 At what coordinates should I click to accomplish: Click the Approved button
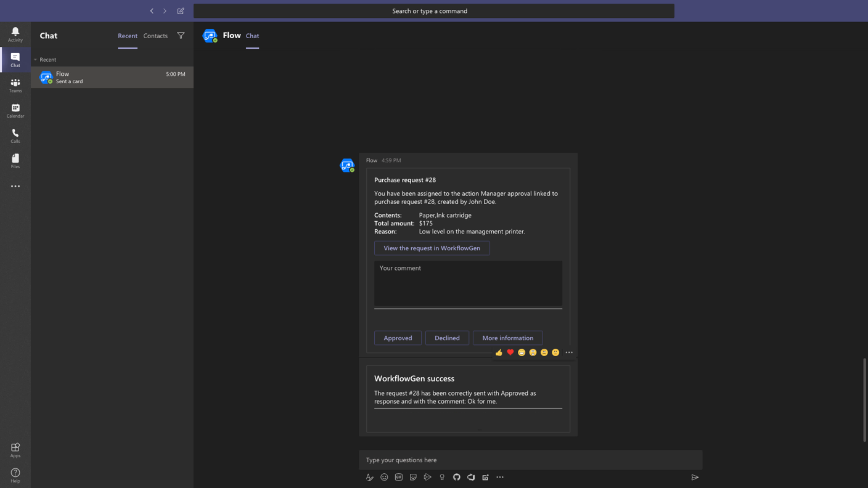click(398, 338)
